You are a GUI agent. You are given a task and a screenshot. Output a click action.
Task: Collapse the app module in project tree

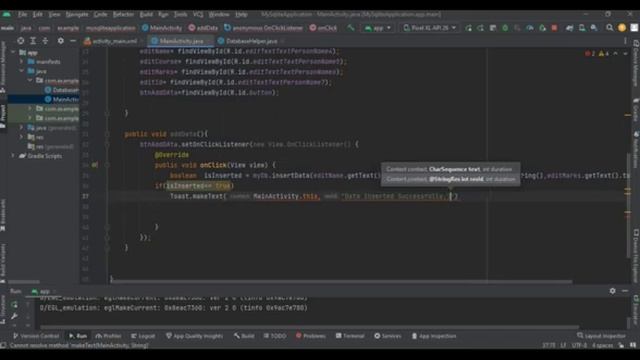coord(13,52)
